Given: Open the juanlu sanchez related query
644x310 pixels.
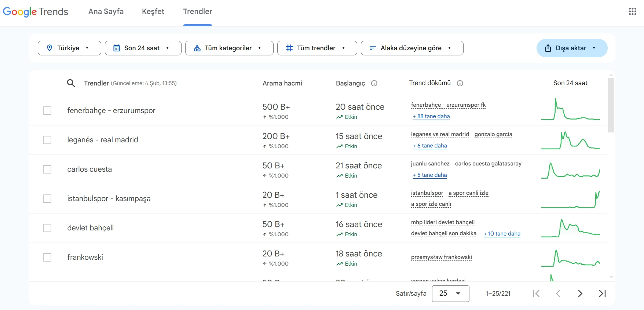Looking at the screenshot, I should tap(430, 164).
